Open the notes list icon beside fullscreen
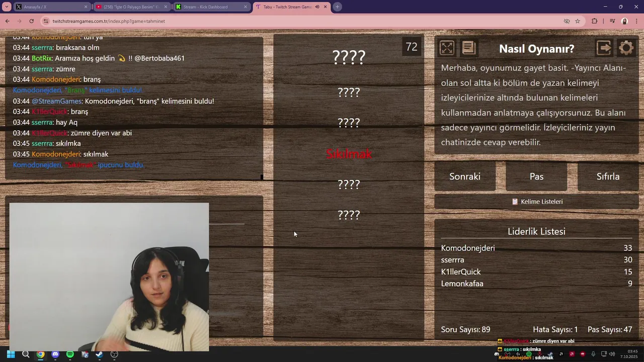 tap(468, 48)
